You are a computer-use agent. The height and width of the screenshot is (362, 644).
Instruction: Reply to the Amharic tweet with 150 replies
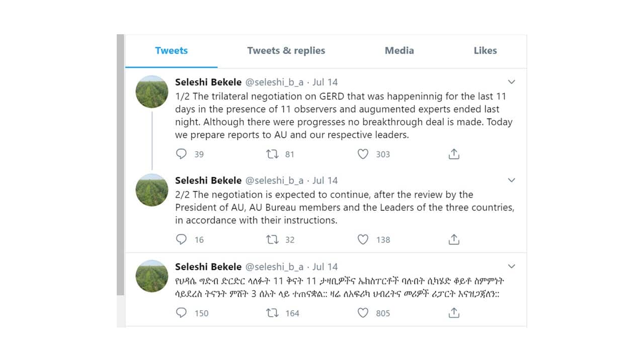click(x=182, y=313)
